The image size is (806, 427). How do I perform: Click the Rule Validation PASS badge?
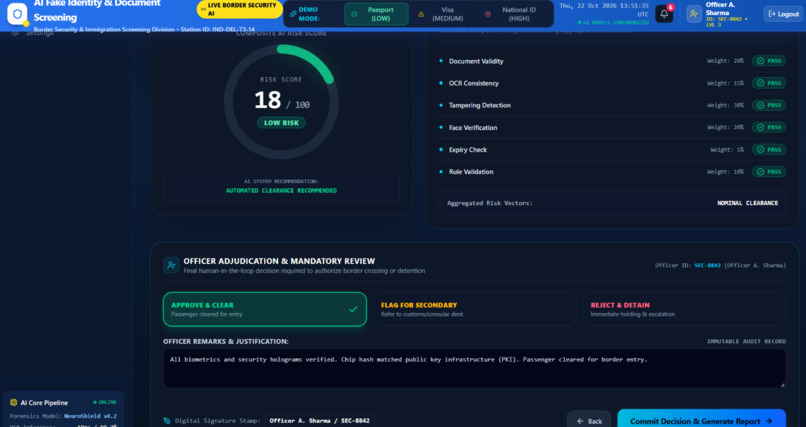click(769, 172)
